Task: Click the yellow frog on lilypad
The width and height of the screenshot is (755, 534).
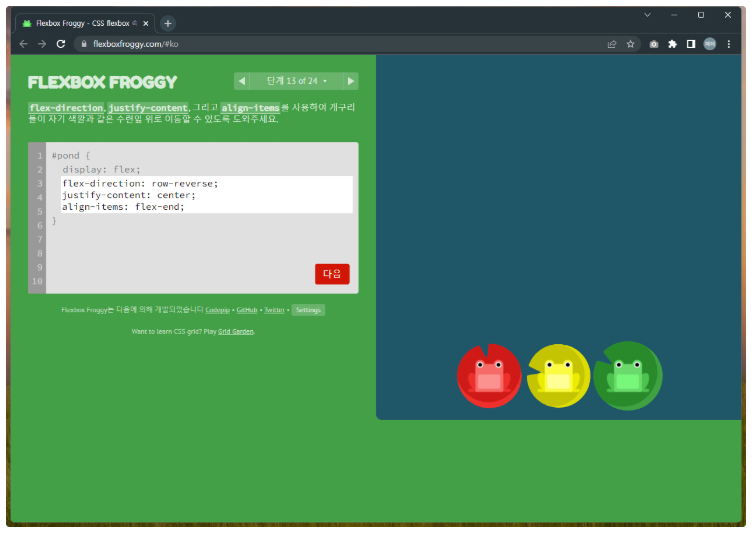Action: point(559,376)
